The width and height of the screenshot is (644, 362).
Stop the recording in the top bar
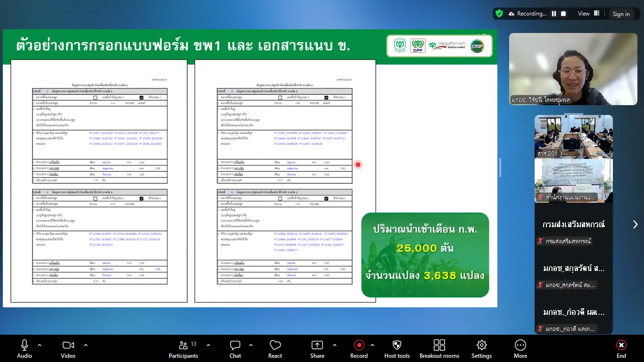pyautogui.click(x=563, y=14)
